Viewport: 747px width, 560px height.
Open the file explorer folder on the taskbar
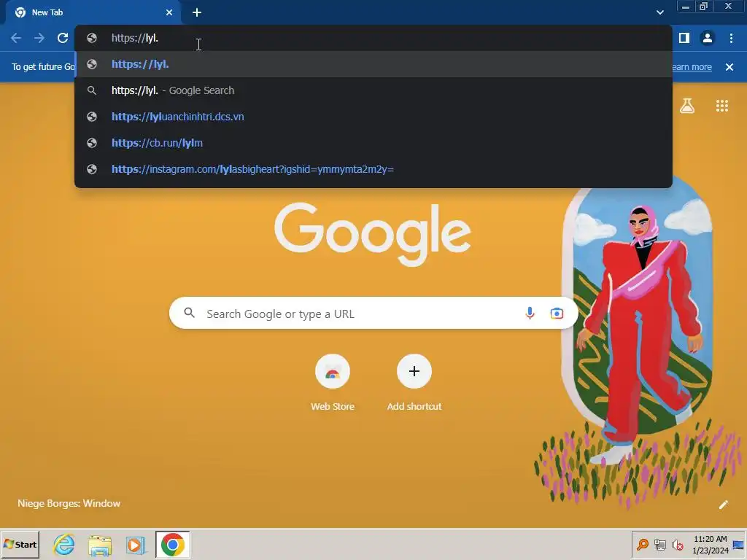100,545
